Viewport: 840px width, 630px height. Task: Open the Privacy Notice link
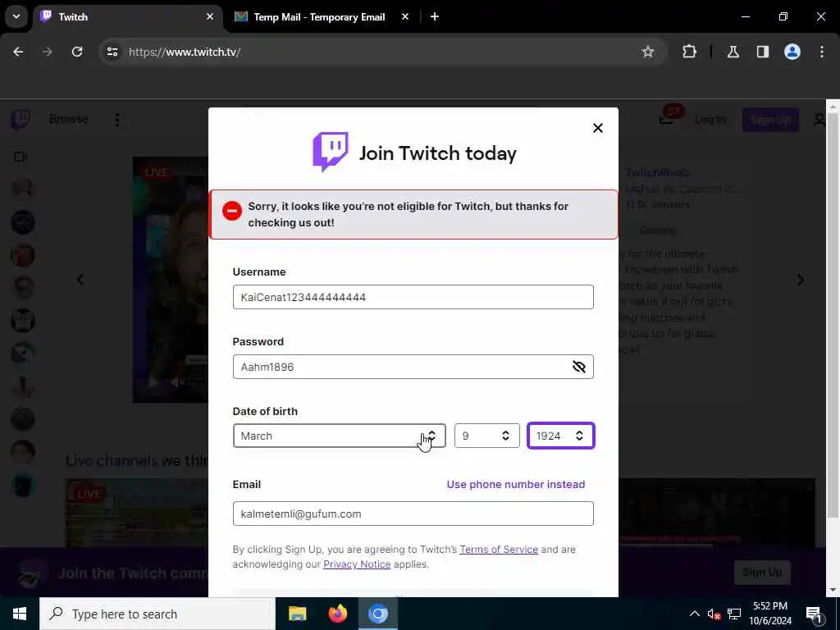coord(357,564)
